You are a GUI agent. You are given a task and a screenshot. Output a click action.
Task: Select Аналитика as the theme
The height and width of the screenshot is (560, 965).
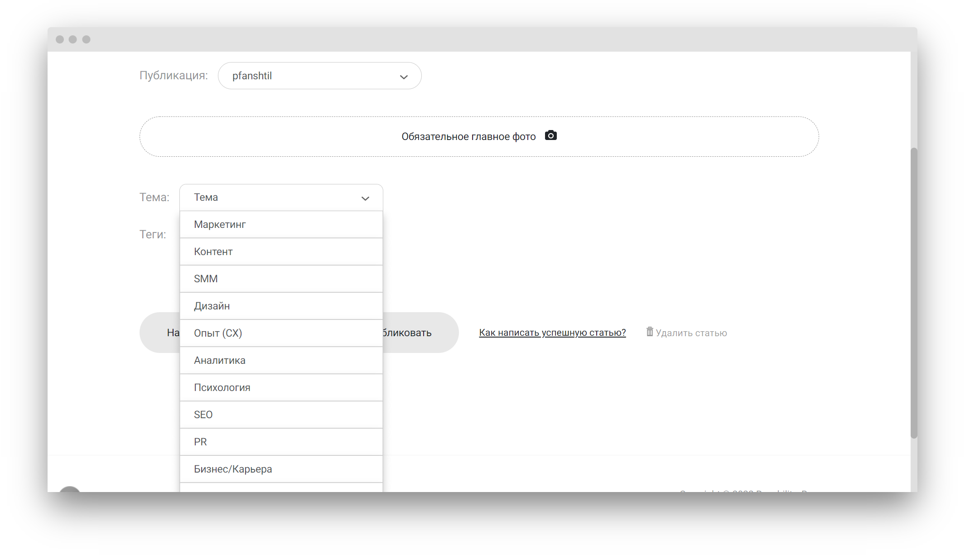[x=281, y=361]
